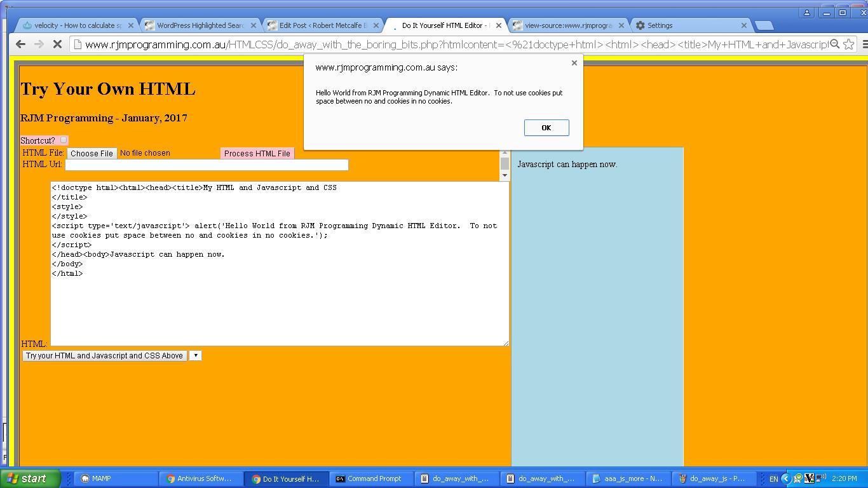This screenshot has width=868, height=488.
Task: Click the zoom magnifier icon in address bar
Action: tap(835, 44)
